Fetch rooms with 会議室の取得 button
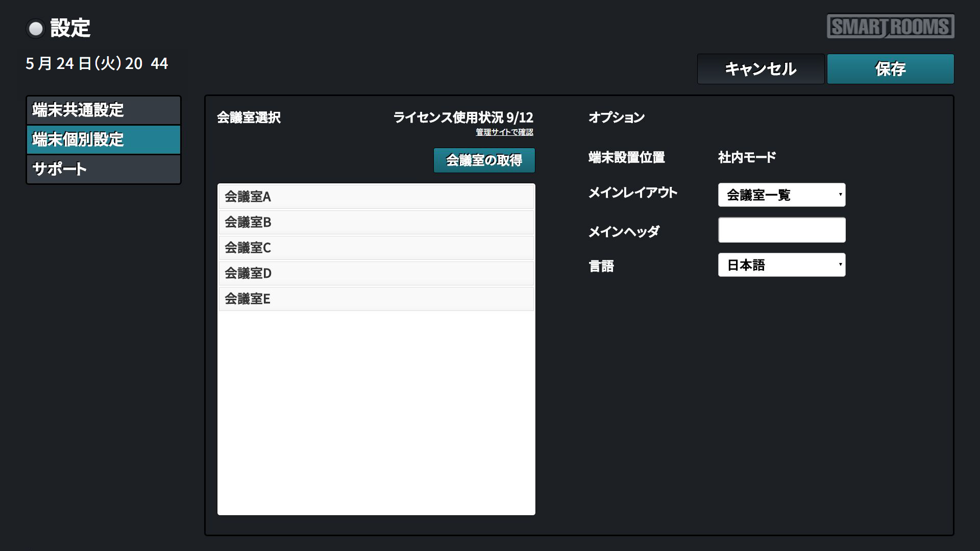Screen dimensions: 980x551 (x=484, y=160)
